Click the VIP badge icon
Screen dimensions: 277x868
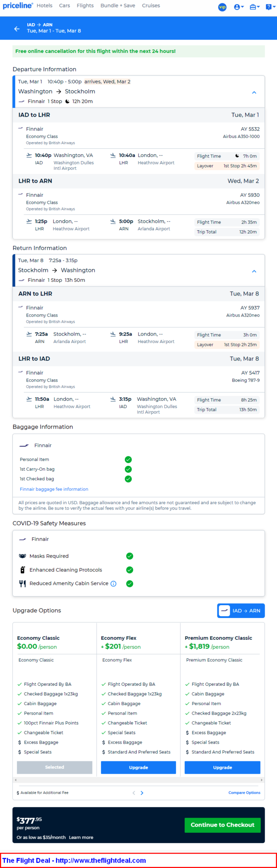point(222,7)
